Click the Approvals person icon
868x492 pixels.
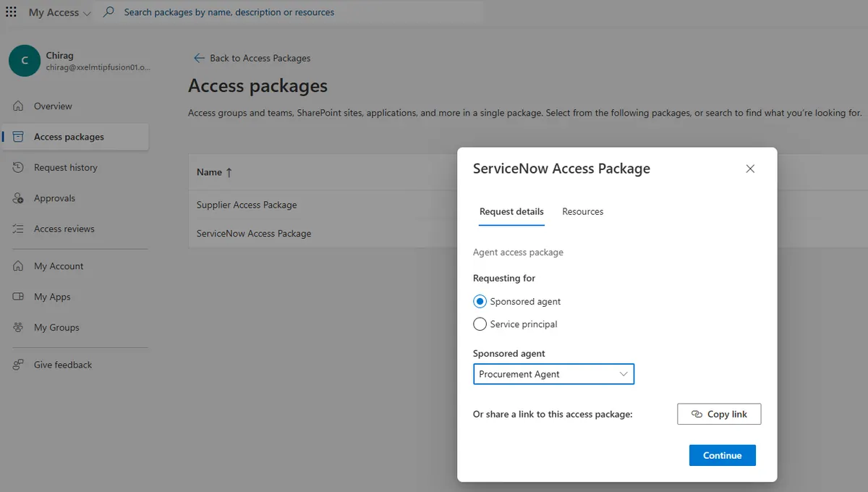click(x=19, y=198)
